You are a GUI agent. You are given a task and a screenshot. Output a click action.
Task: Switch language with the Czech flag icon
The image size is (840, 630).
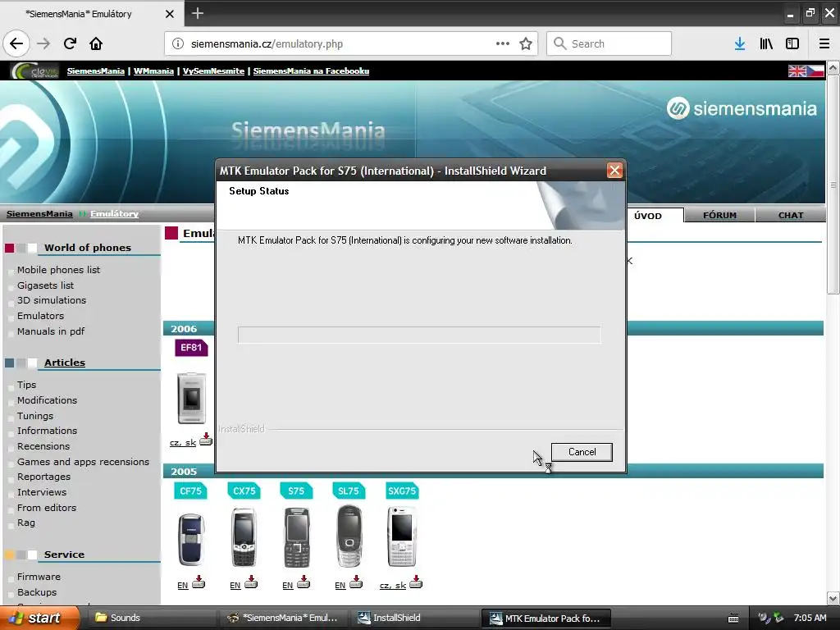[815, 71]
